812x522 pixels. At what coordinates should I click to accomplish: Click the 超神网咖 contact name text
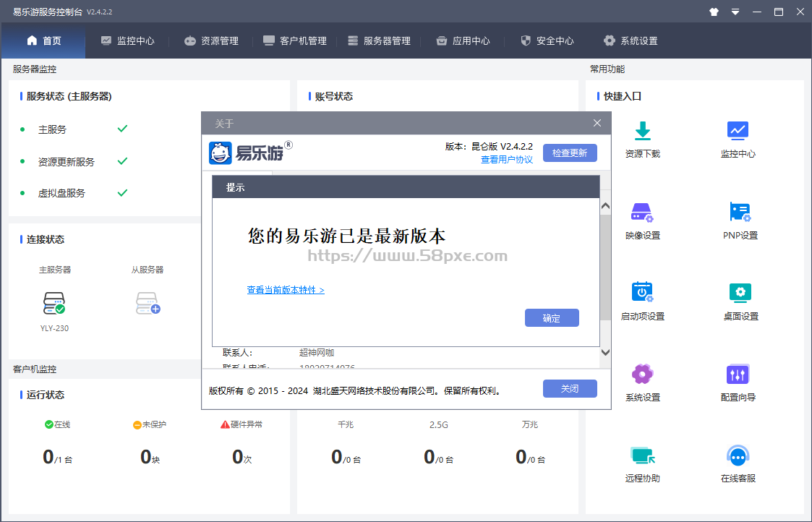tap(317, 353)
